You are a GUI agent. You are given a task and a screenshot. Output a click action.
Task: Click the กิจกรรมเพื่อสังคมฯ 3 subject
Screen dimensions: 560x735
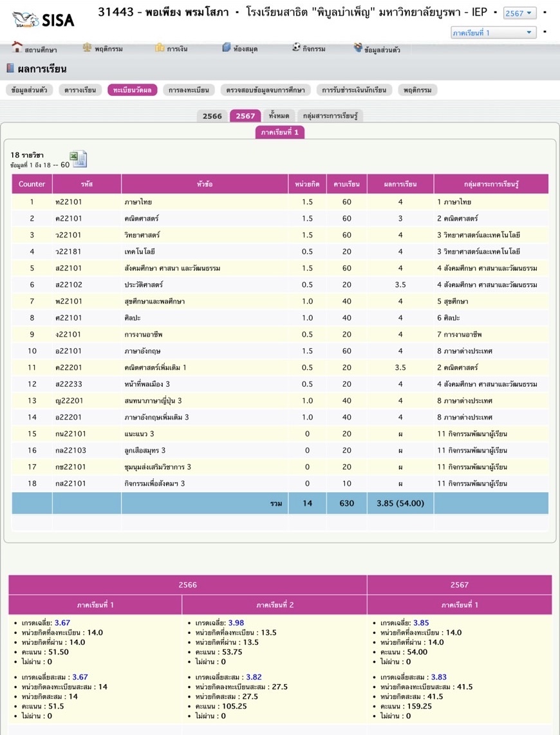point(154,484)
